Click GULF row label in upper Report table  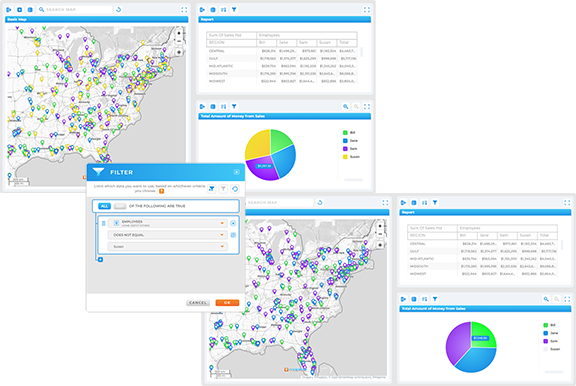213,58
